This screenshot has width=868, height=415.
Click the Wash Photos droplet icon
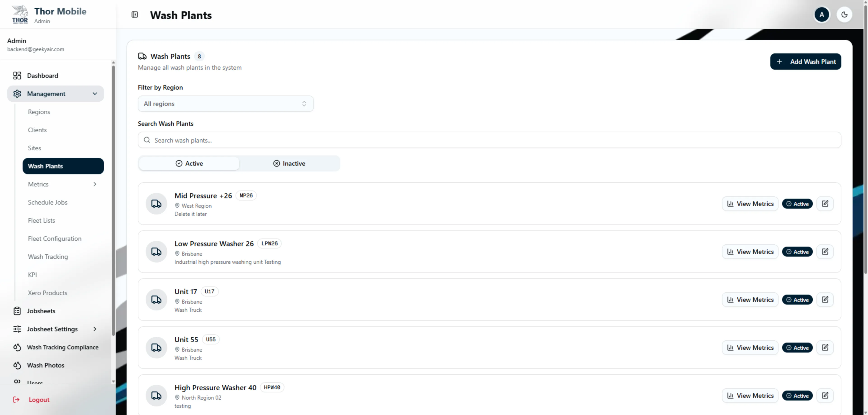pyautogui.click(x=17, y=365)
